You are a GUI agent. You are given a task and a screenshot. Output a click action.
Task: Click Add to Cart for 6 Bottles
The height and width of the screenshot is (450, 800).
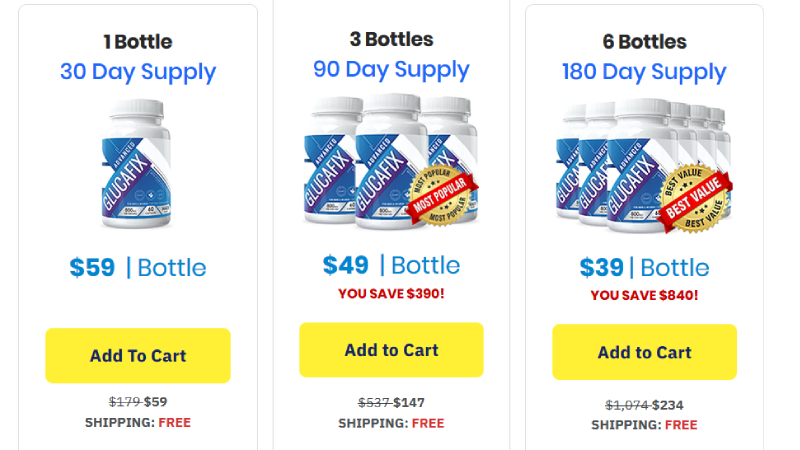(x=644, y=352)
